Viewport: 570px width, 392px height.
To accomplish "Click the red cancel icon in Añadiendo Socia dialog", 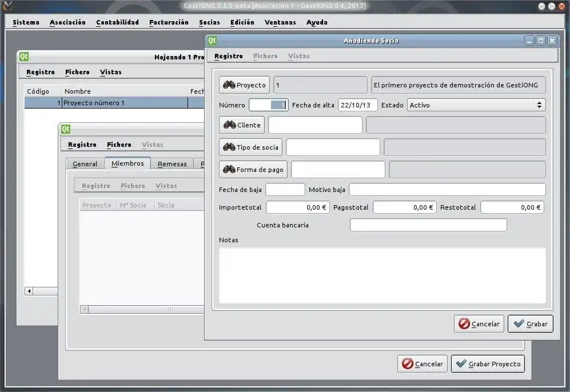I will (464, 323).
